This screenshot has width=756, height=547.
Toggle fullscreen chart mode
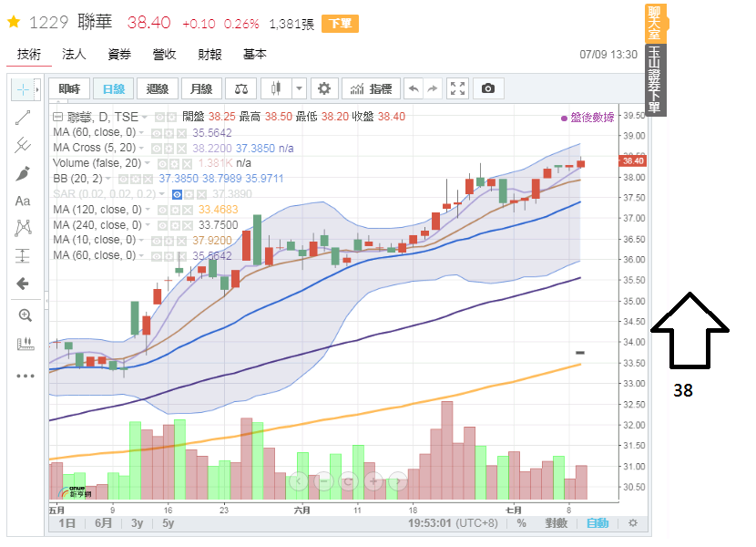click(x=457, y=88)
